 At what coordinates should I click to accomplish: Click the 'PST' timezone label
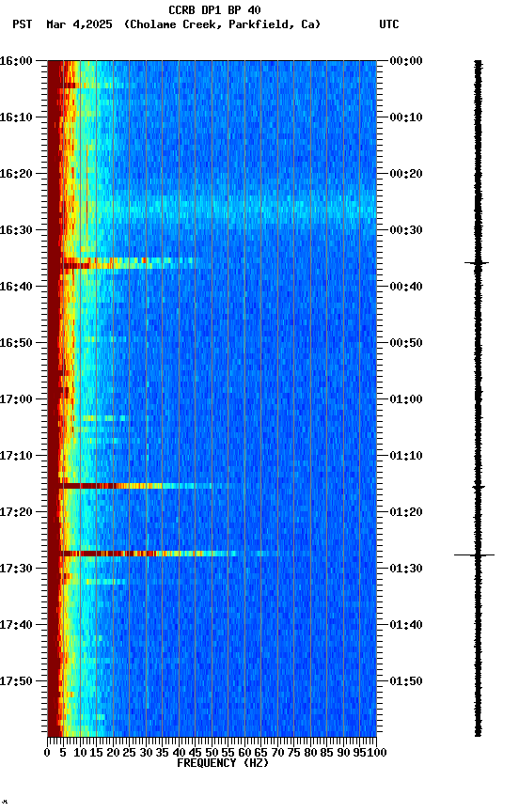[23, 24]
